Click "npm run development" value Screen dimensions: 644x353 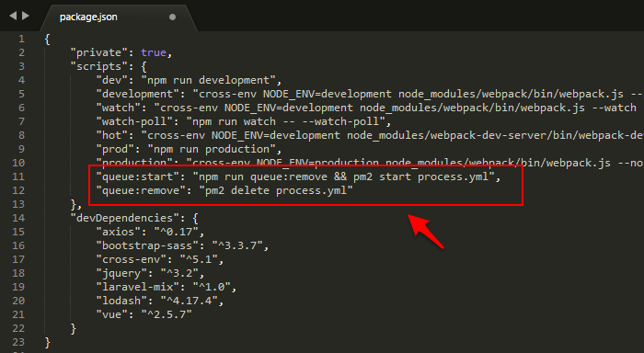coord(208,80)
